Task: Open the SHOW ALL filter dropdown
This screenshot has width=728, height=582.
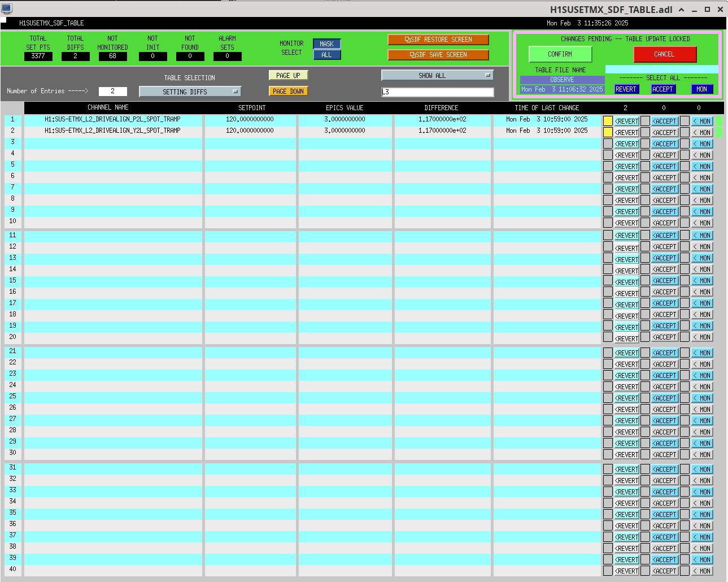Action: 438,75
